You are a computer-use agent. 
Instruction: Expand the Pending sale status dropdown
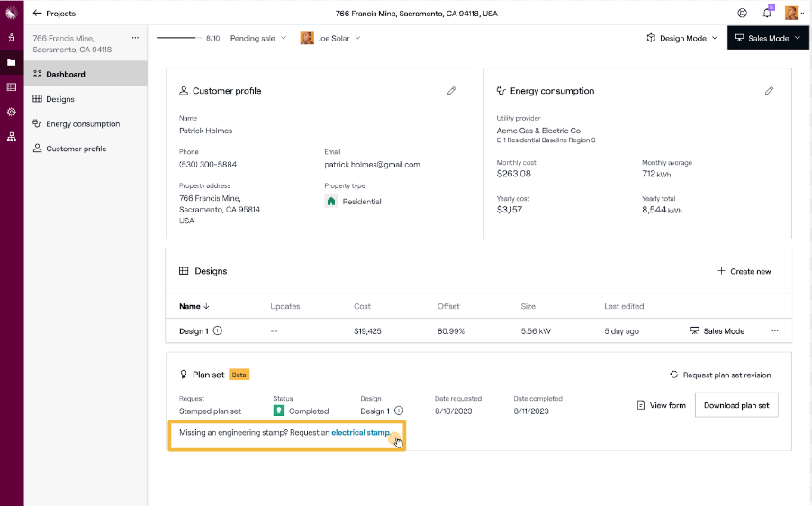point(258,39)
